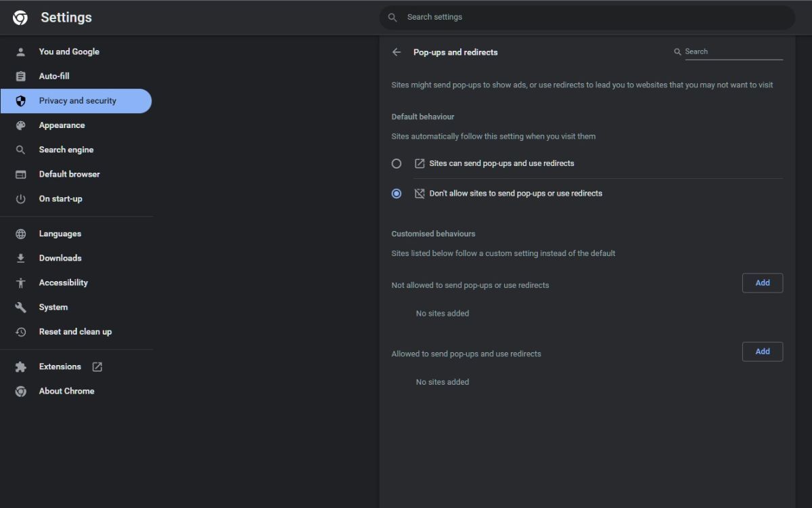Click the System wrench icon
Screen dimensions: 812x508
20,307
